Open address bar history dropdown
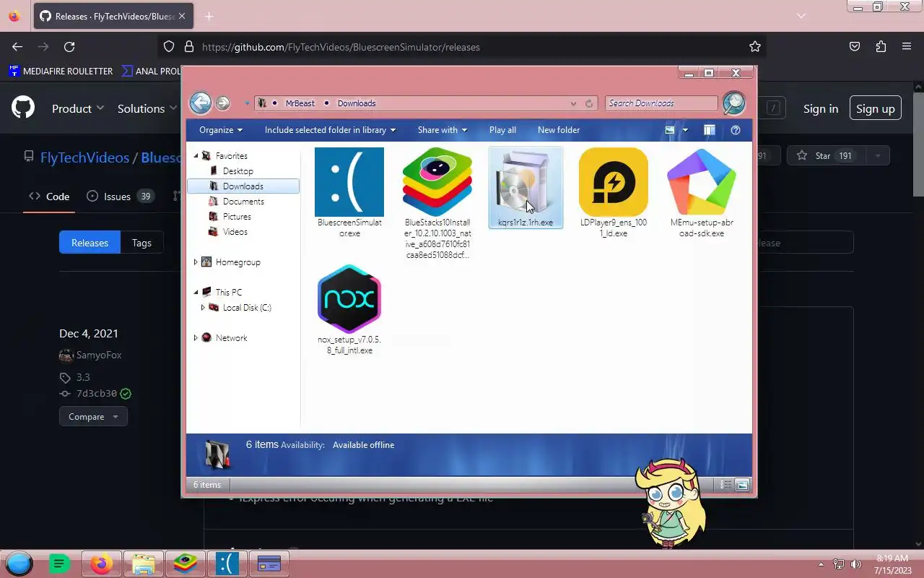 pos(574,103)
